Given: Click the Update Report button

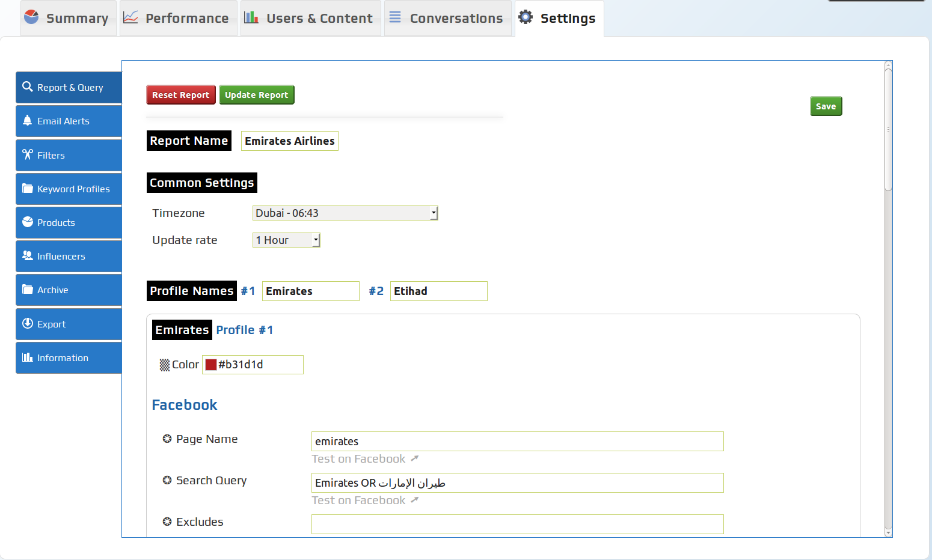Looking at the screenshot, I should click(257, 94).
